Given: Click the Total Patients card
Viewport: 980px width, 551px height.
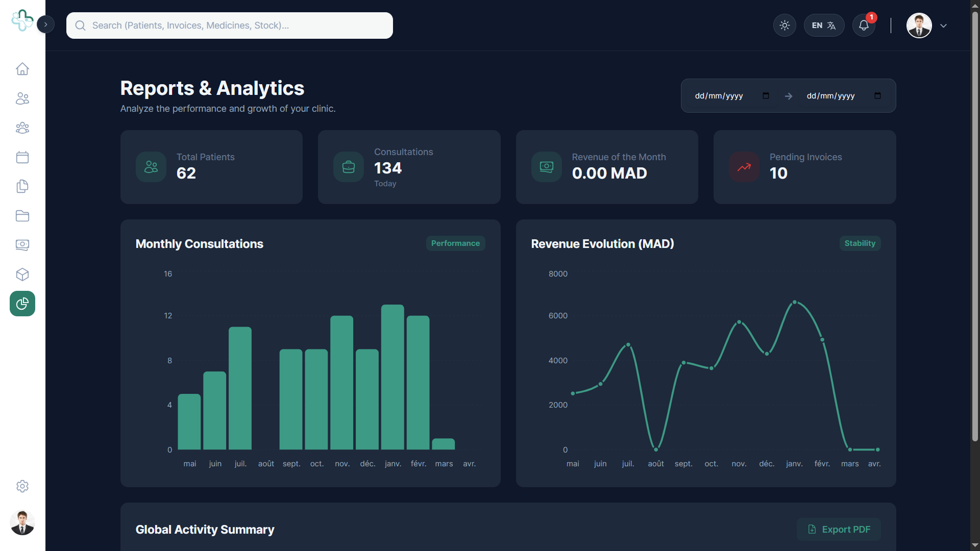Looking at the screenshot, I should (x=211, y=167).
